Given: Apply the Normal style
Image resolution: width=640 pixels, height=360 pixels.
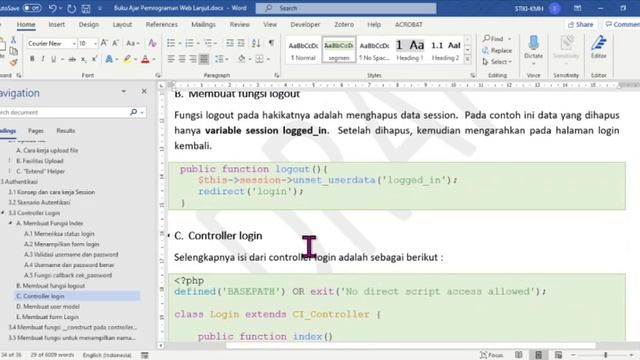Looking at the screenshot, I should pos(303,50).
